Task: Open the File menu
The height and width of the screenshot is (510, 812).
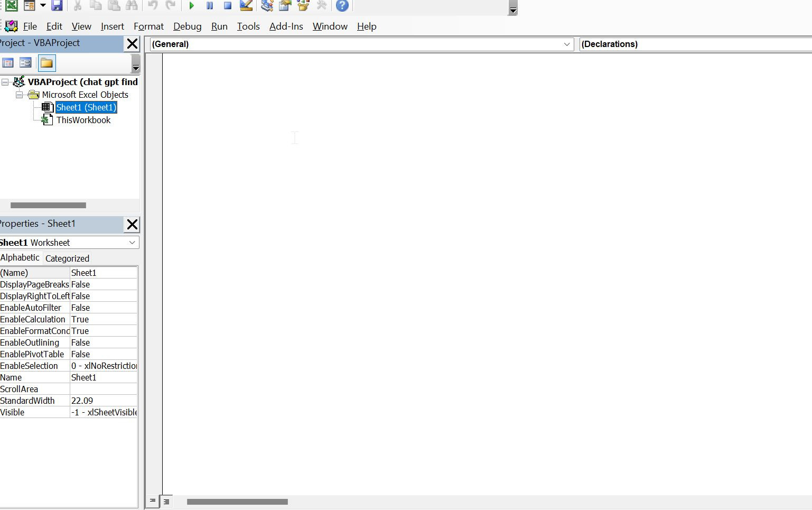Action: click(30, 26)
